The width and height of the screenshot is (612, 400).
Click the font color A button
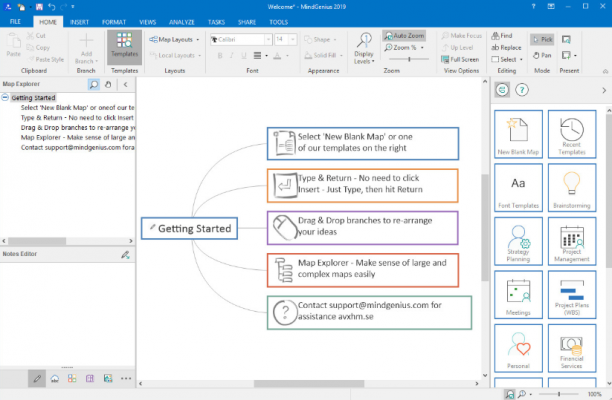[x=277, y=56]
